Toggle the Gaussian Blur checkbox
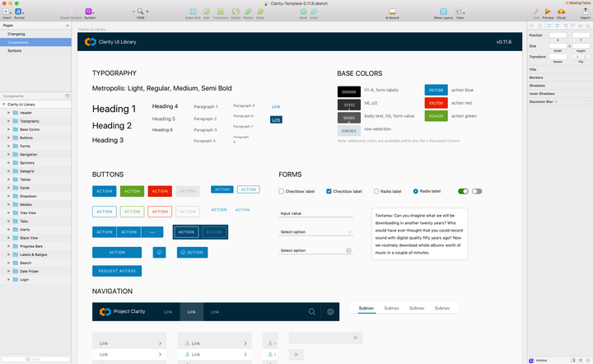 pyautogui.click(x=588, y=101)
